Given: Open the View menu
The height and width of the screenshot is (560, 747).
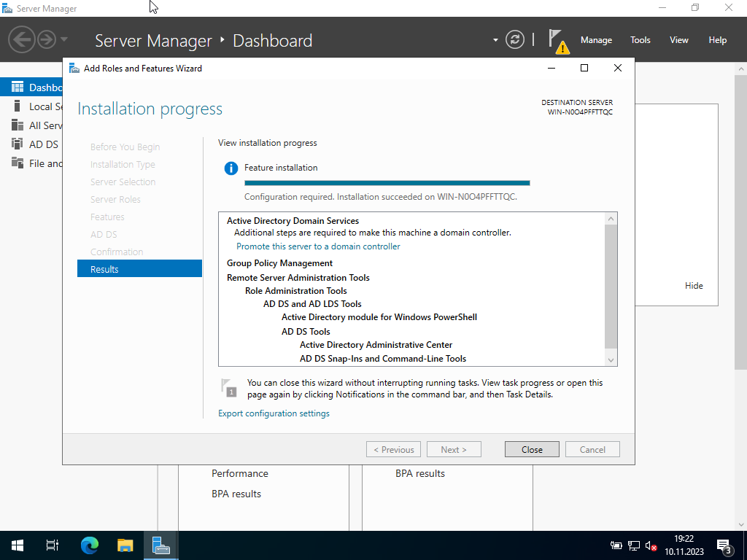Looking at the screenshot, I should [x=678, y=40].
